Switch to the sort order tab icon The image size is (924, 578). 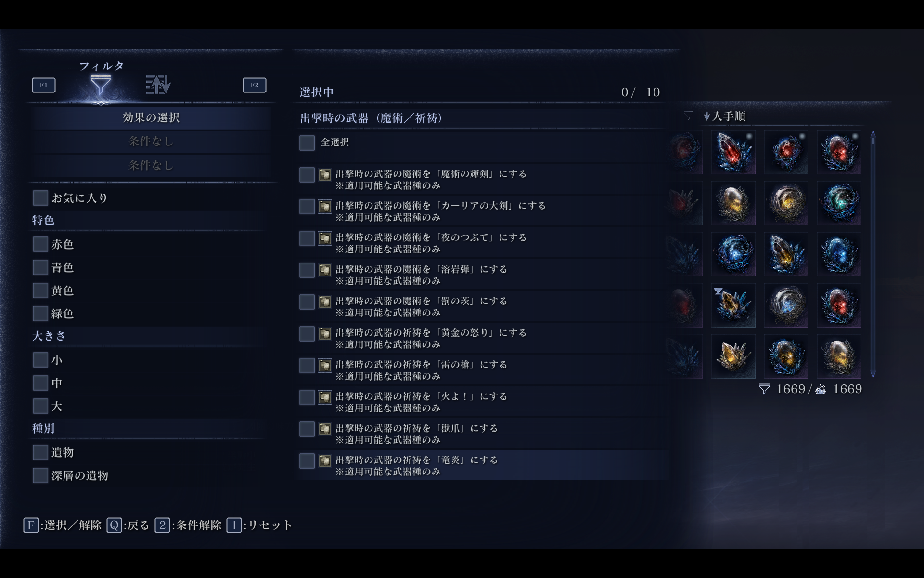pos(158,84)
